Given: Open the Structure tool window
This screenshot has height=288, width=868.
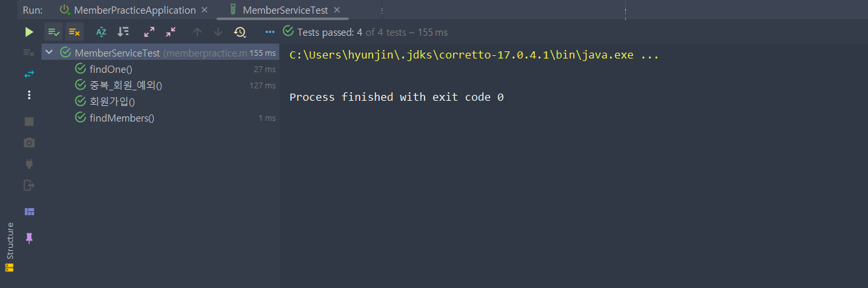Looking at the screenshot, I should point(9,247).
